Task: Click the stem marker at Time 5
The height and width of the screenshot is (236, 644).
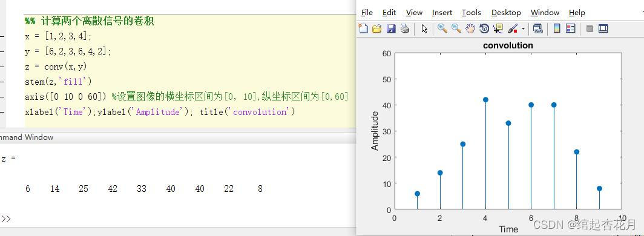Action: pyautogui.click(x=508, y=123)
